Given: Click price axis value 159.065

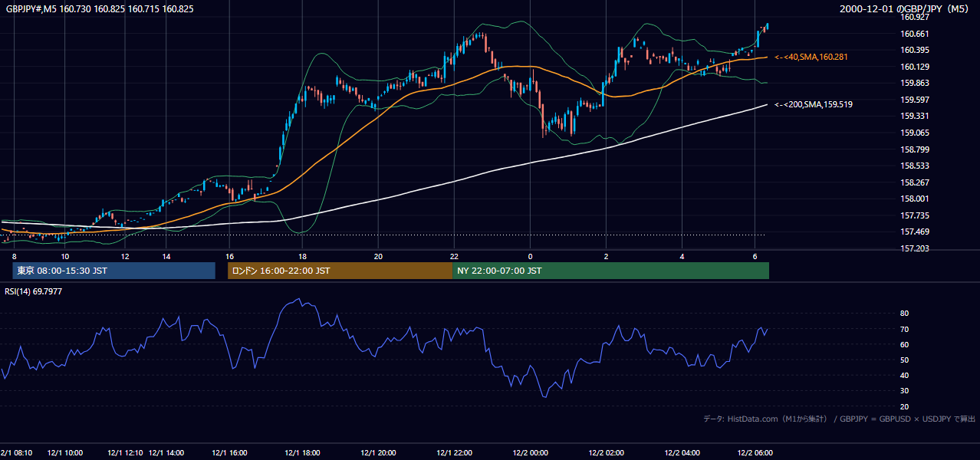Looking at the screenshot, I should coord(916,133).
